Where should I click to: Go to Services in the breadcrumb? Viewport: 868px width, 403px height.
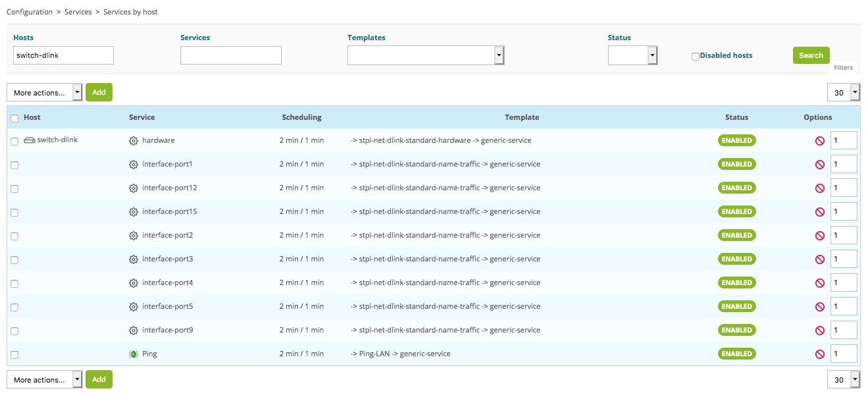pos(78,12)
